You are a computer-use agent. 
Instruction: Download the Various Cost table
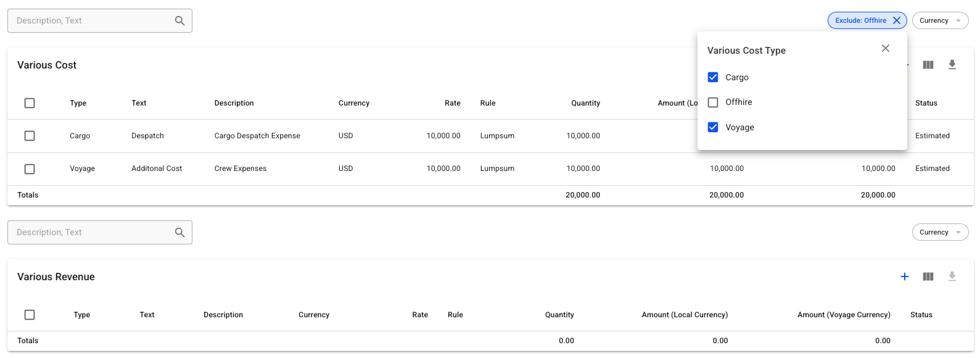pos(952,65)
